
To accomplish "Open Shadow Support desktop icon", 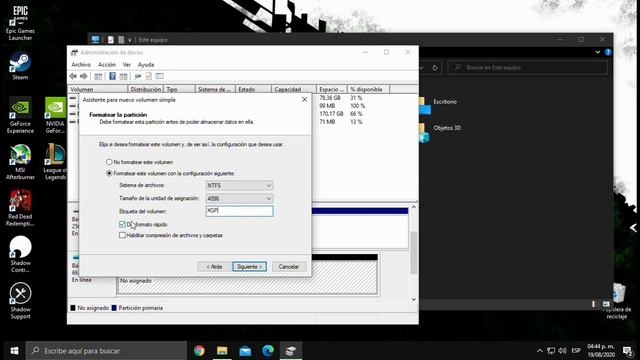I will 20,301.
